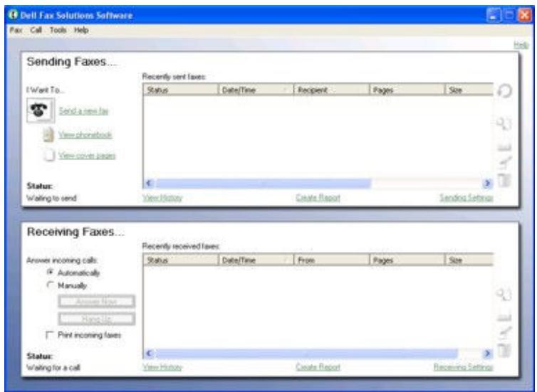Screen dimensions: 537x392
Task: Click the magnifier view icon in Receiving Faxes panel
Action: click(504, 294)
